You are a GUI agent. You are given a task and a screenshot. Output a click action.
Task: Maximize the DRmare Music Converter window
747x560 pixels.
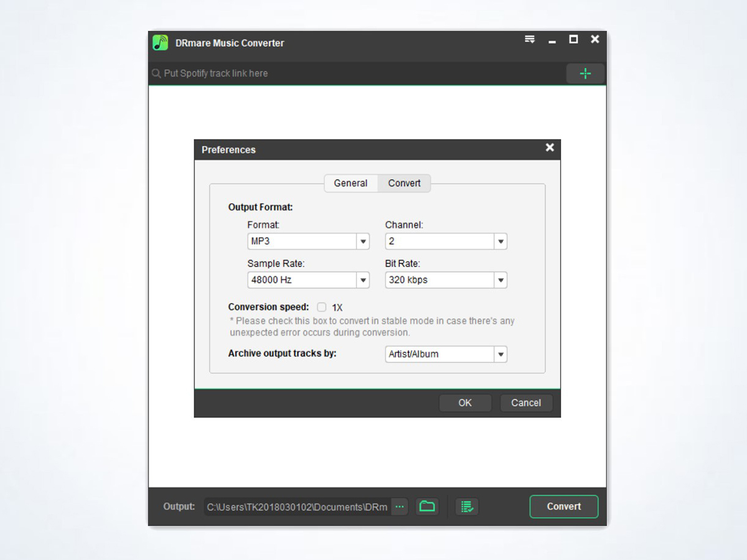[x=573, y=39]
